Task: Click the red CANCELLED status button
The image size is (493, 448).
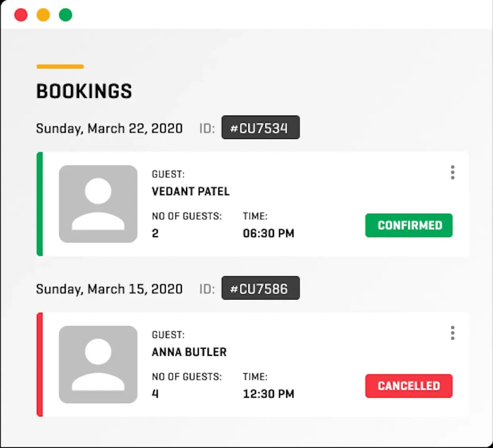Action: click(409, 386)
